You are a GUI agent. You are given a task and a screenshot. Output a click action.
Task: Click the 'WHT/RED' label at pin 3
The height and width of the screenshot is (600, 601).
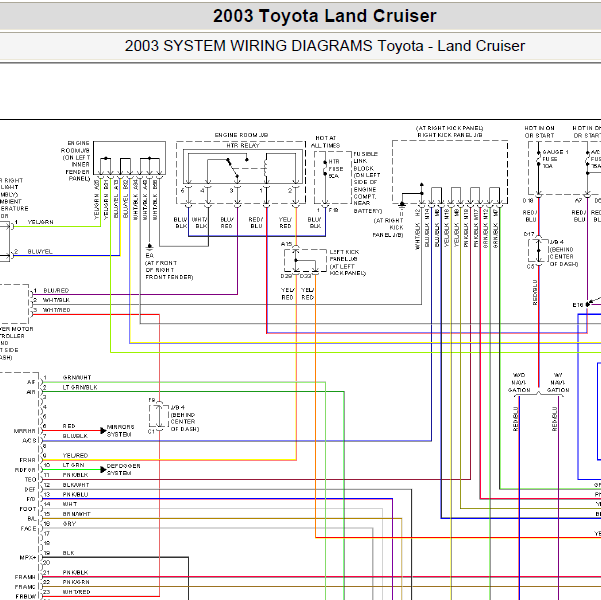[x=56, y=310]
